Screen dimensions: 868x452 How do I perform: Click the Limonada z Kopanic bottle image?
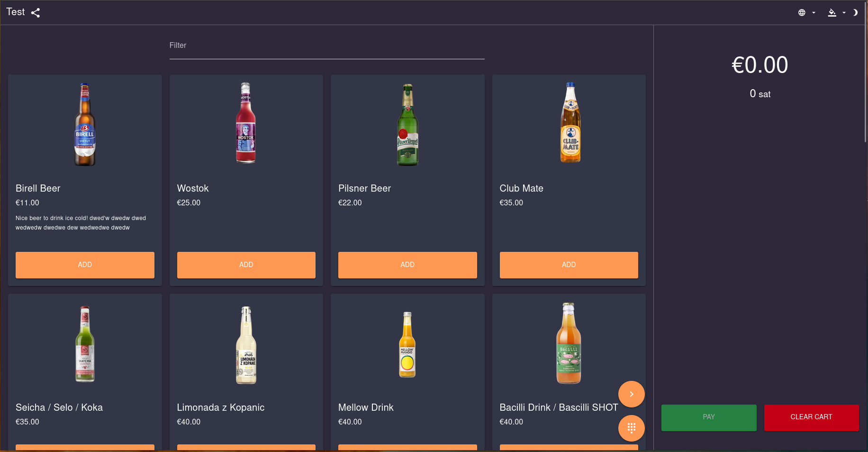pyautogui.click(x=246, y=345)
